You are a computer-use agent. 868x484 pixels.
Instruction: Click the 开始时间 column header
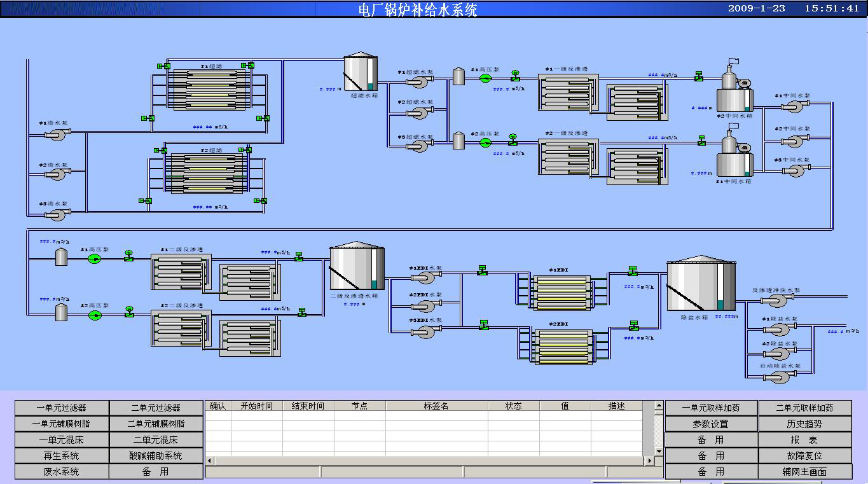point(256,406)
